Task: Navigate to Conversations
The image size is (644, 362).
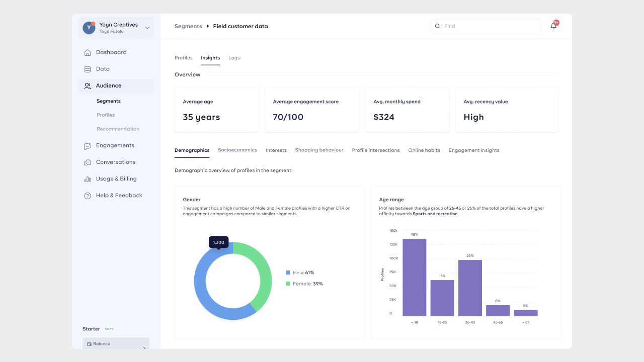Action: pos(116,162)
